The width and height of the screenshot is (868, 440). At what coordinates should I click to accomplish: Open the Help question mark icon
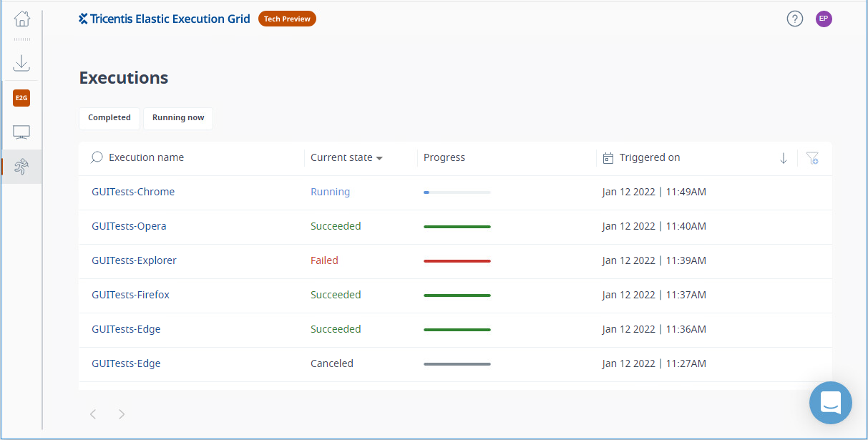(x=795, y=19)
